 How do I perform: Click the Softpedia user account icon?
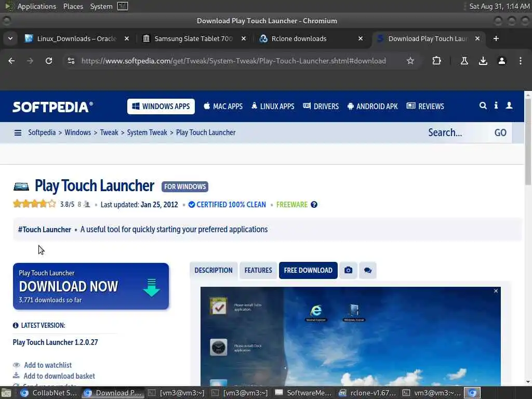tap(509, 105)
